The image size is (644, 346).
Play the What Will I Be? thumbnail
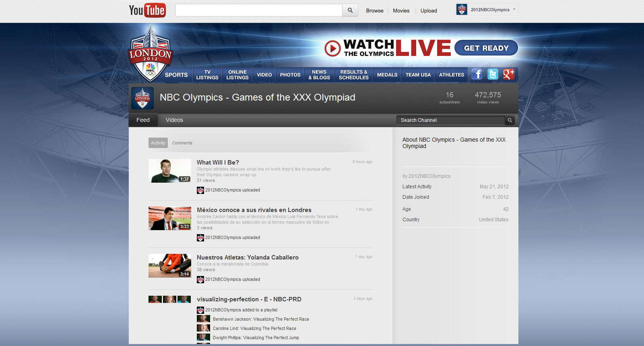click(x=169, y=171)
